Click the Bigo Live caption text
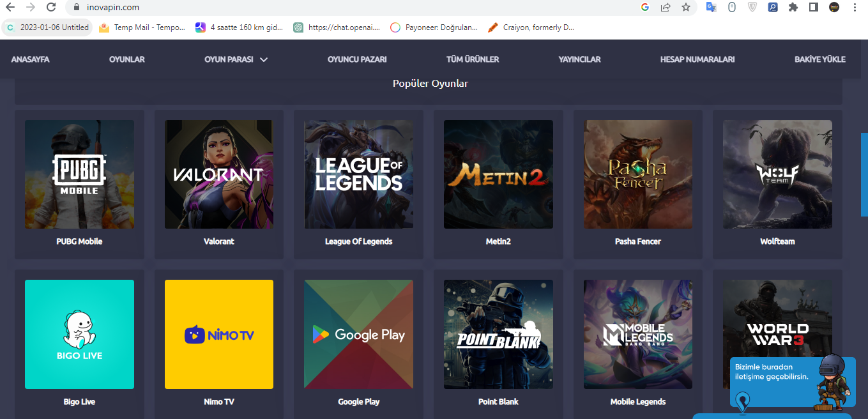 tap(79, 402)
